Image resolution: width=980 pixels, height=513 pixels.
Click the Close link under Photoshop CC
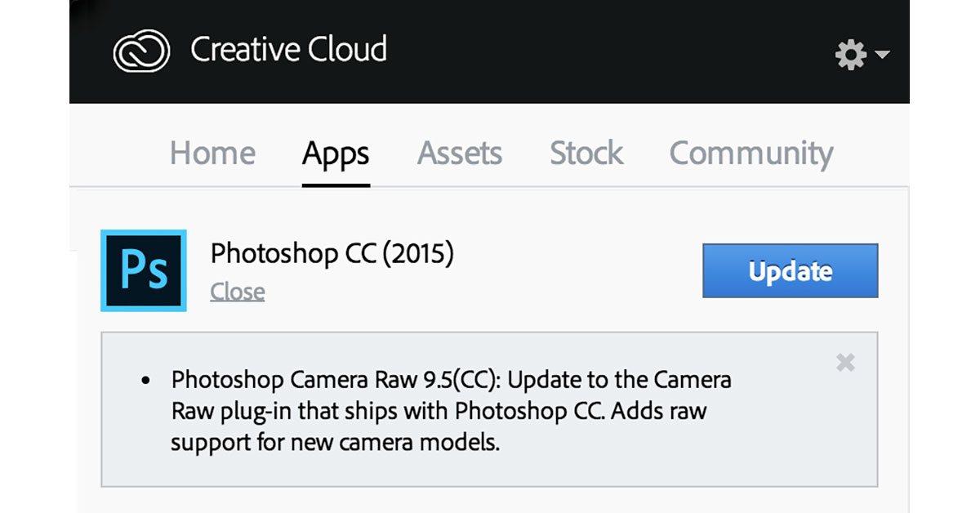[x=237, y=292]
